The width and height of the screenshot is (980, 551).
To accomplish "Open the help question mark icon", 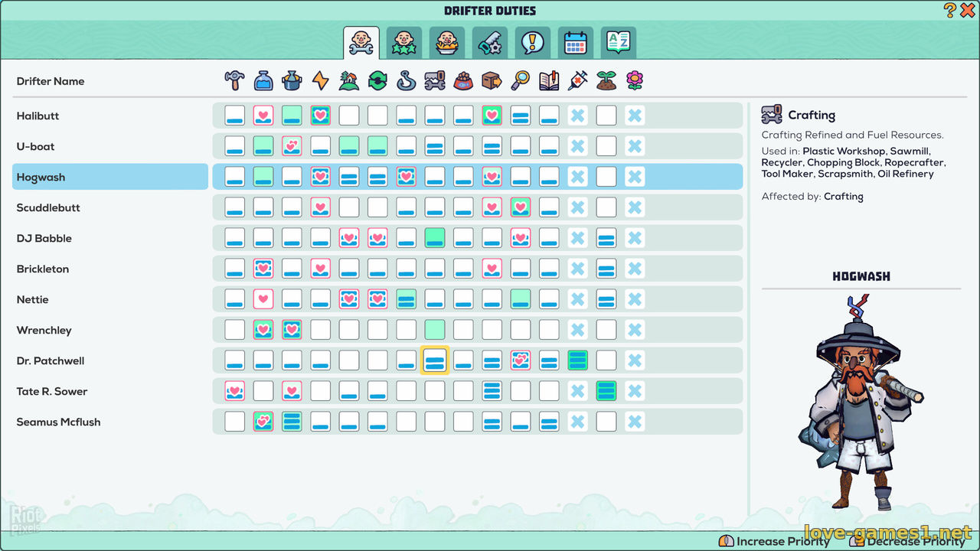I will (x=950, y=10).
